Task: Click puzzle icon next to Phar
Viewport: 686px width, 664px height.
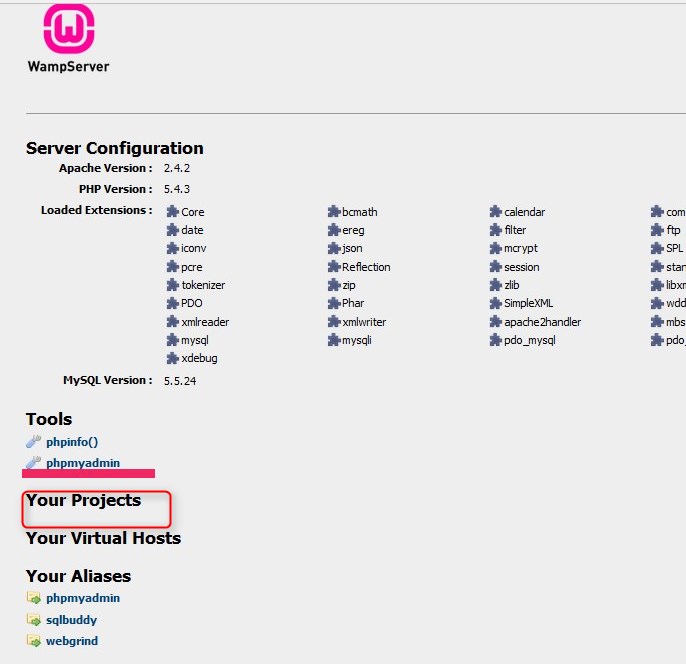Action: click(x=334, y=303)
